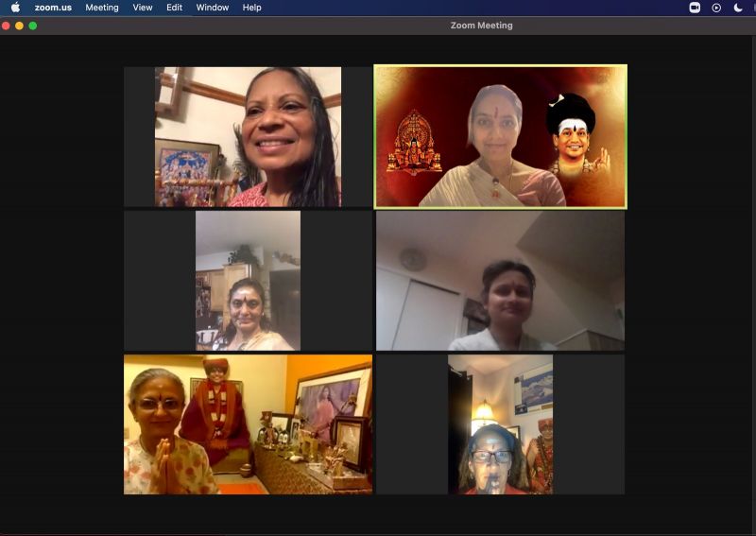756x536 pixels.
Task: Click the video tile showing kitchen cabinets
Action: coord(248,281)
